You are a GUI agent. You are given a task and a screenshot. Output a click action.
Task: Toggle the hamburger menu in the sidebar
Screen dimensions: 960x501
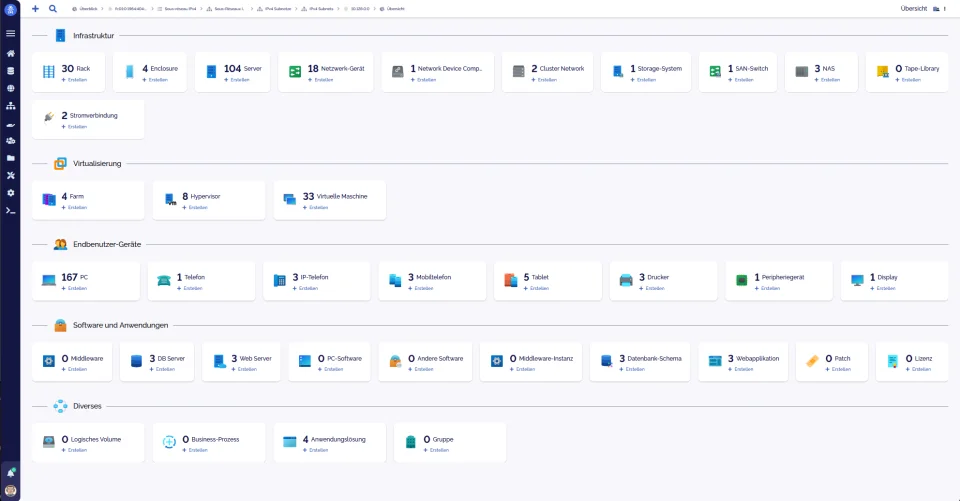tap(10, 33)
